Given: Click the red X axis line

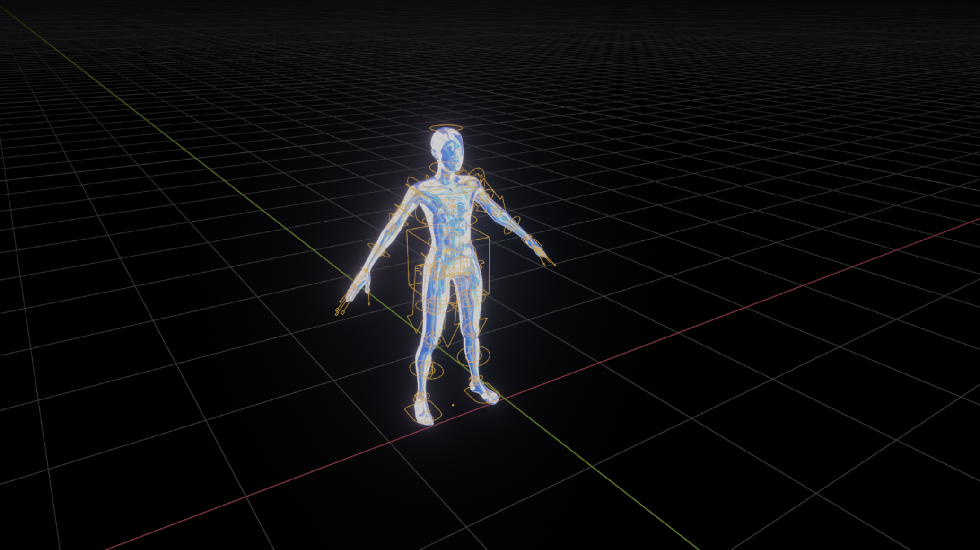Looking at the screenshot, I should 709,320.
